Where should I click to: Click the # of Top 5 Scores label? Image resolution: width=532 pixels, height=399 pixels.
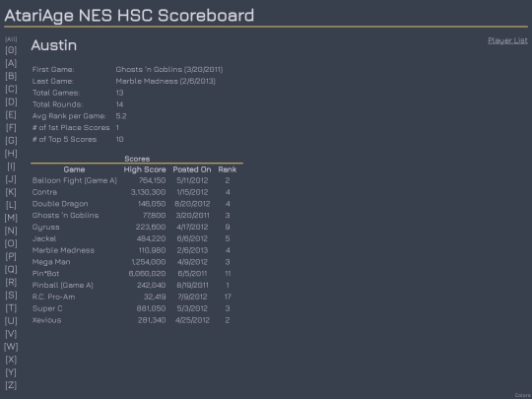64,140
